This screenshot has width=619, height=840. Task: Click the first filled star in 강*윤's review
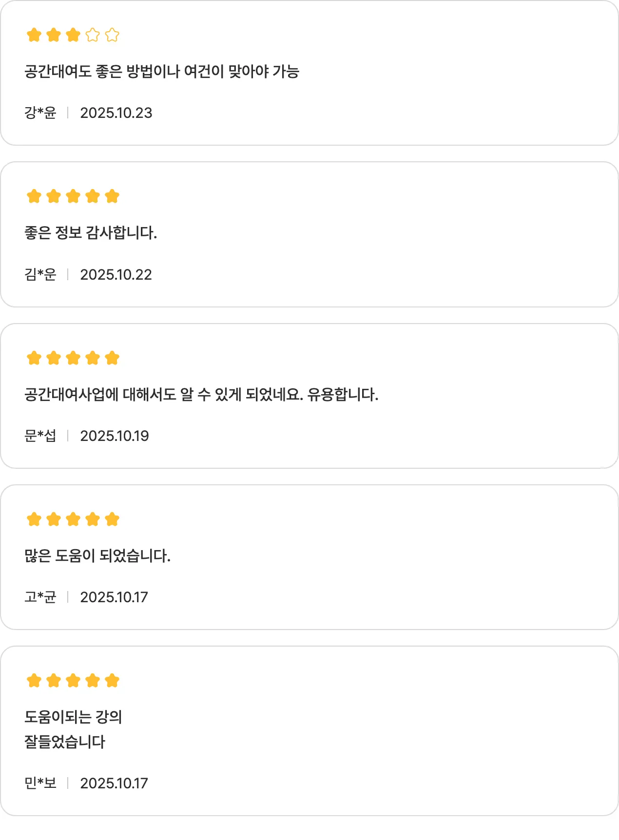coord(34,35)
